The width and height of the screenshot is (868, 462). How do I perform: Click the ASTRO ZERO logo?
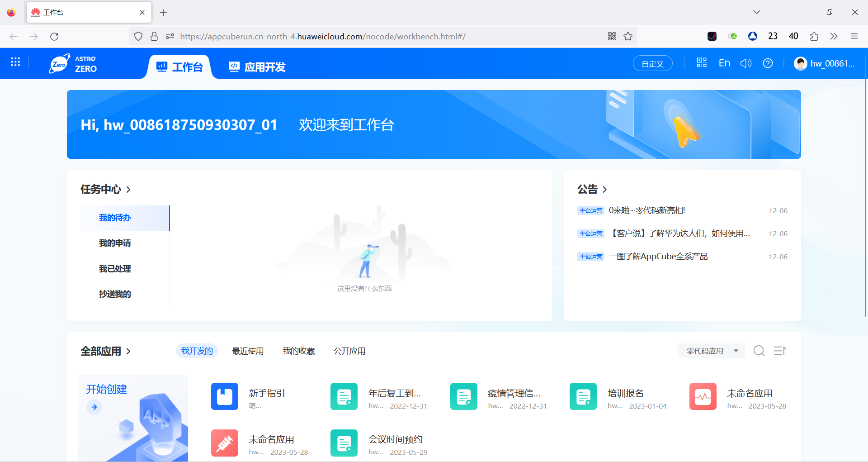(74, 64)
